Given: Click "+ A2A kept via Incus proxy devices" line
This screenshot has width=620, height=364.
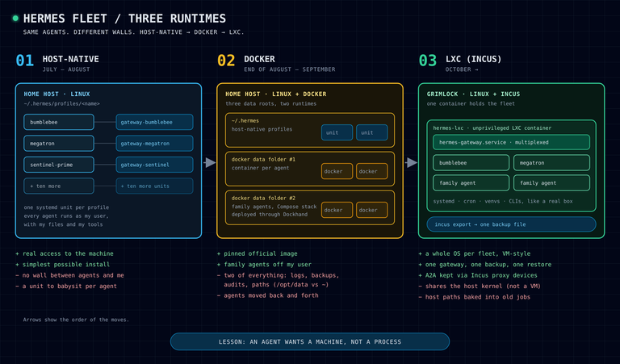Looking at the screenshot, I should [478, 275].
